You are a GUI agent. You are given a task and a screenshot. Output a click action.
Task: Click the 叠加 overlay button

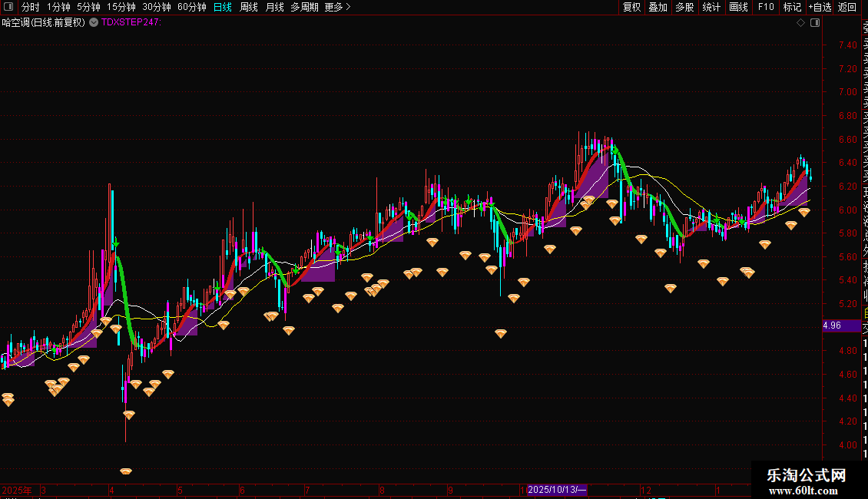(658, 7)
